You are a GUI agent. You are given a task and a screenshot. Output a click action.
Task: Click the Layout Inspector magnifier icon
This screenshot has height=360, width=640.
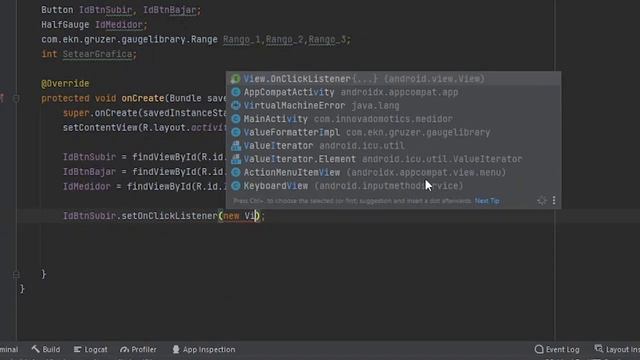[x=598, y=349]
